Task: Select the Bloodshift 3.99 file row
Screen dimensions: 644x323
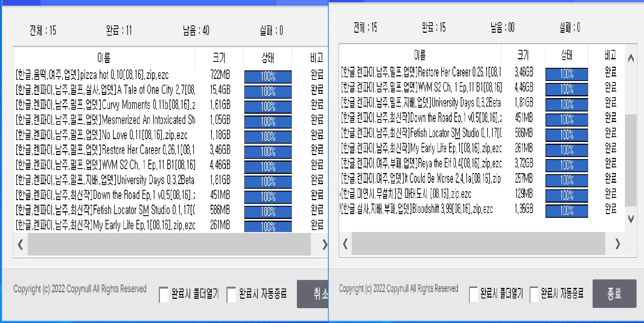Action: (x=417, y=210)
